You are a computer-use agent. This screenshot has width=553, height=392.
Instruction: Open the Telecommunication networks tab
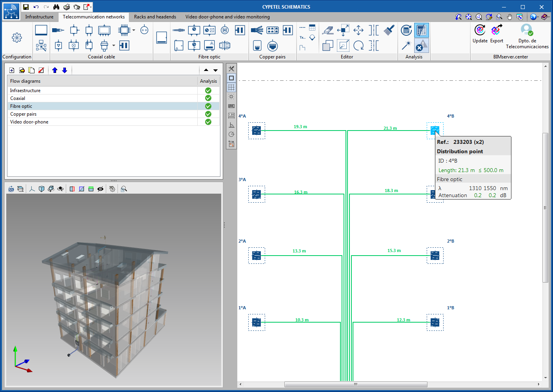pos(94,17)
